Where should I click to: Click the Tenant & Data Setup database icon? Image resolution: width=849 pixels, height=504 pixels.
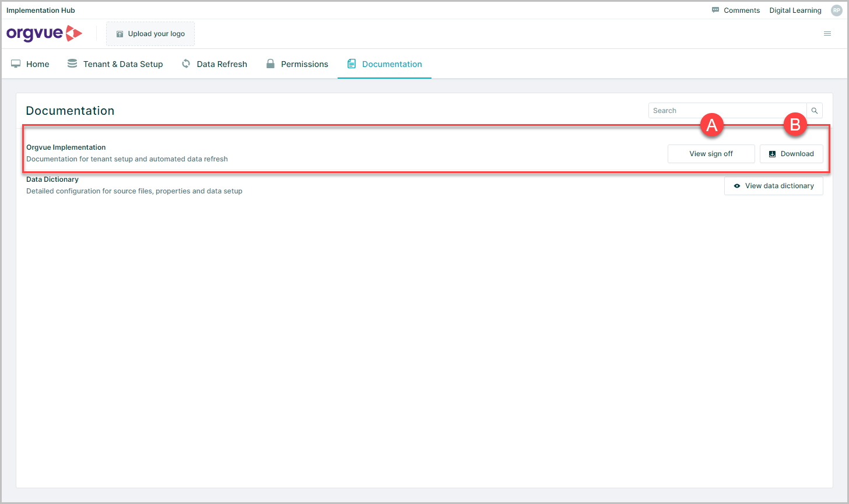[72, 64]
